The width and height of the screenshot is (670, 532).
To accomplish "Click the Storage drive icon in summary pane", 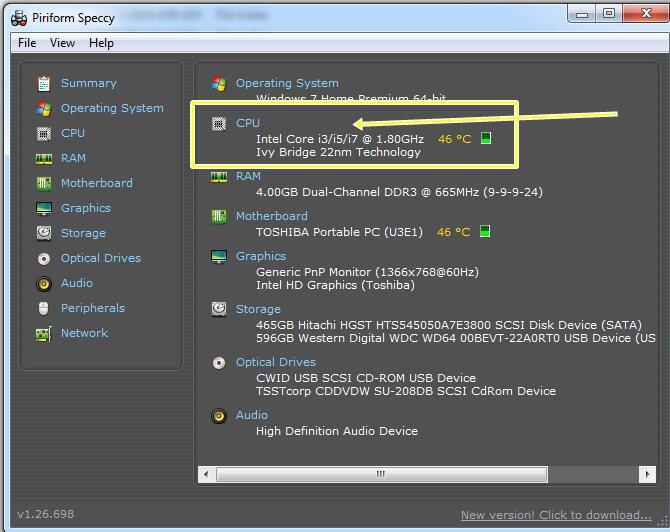I will 219,309.
